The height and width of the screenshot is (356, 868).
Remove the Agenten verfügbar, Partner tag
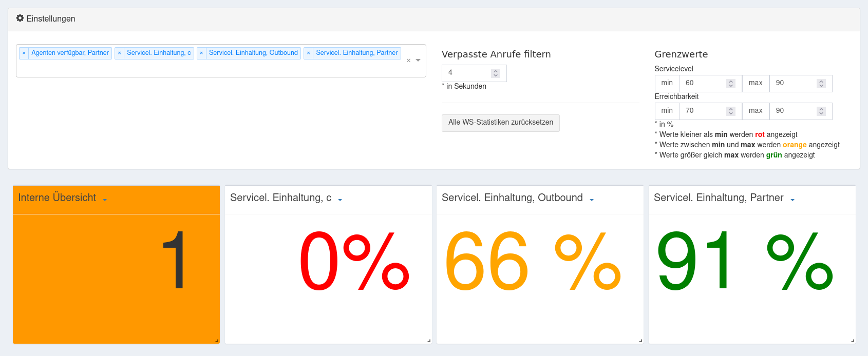pyautogui.click(x=24, y=53)
